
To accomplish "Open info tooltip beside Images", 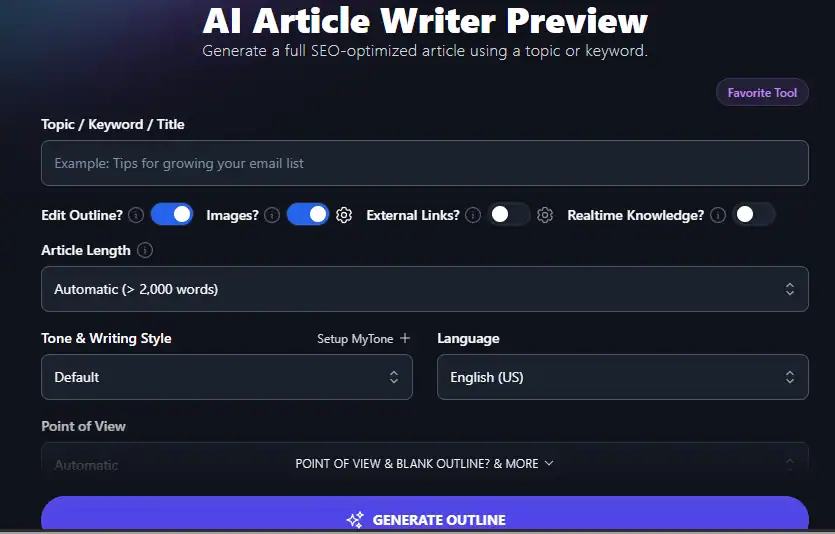I will tap(272, 215).
